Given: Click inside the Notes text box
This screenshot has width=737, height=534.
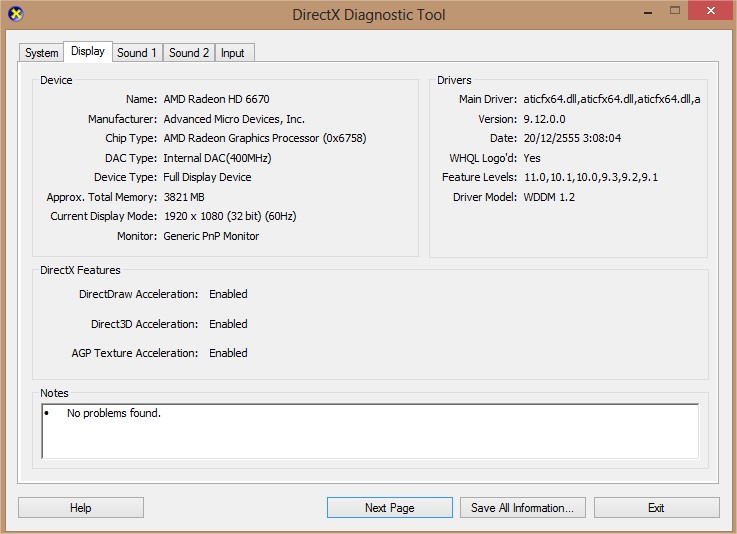Looking at the screenshot, I should pos(370,431).
